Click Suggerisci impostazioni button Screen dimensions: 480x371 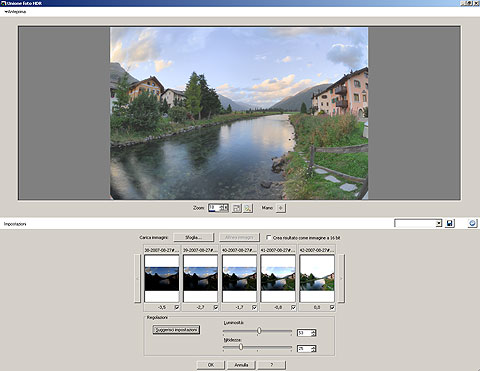pyautogui.click(x=176, y=330)
